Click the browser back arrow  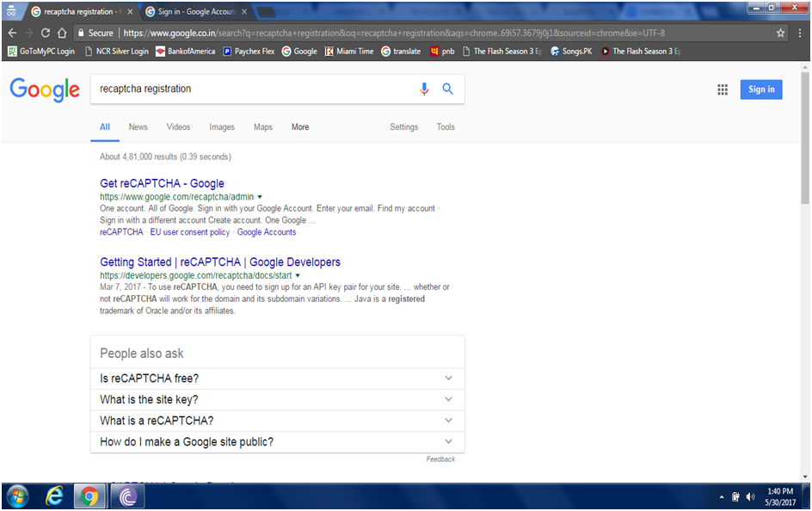click(12, 33)
